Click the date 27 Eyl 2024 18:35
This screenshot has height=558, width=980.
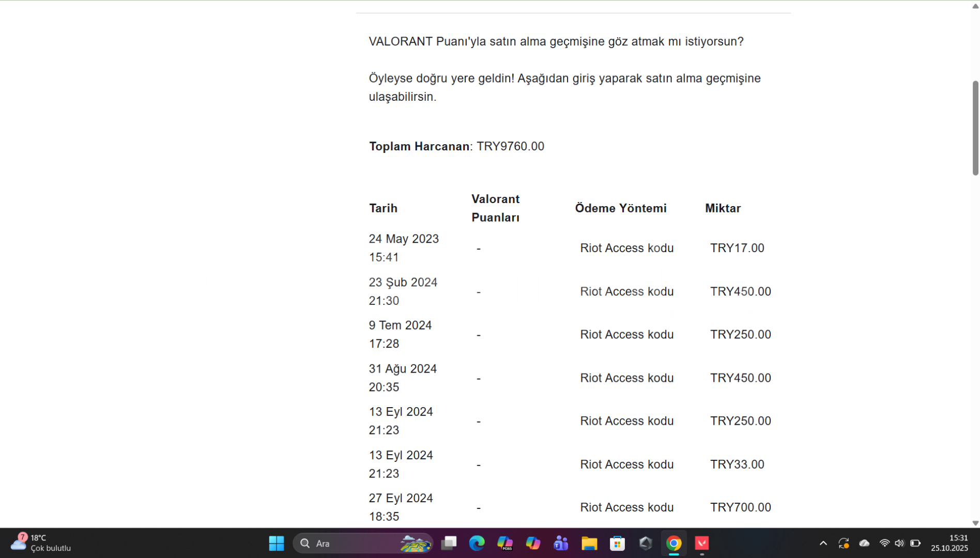click(x=401, y=507)
